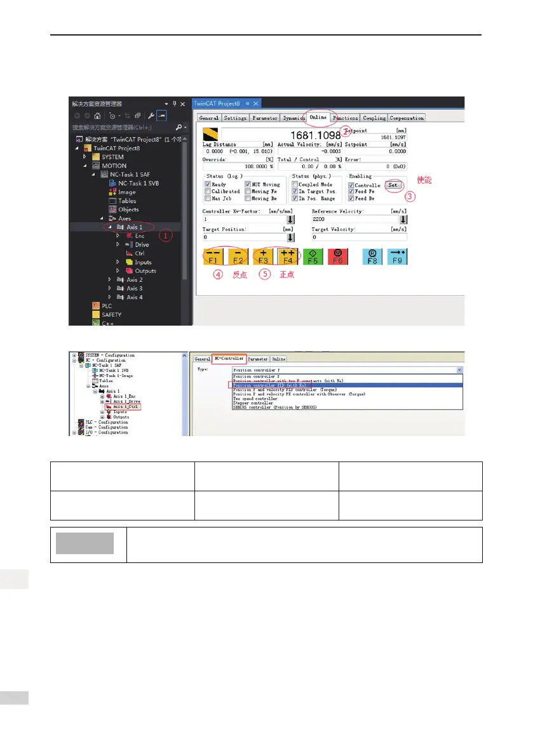Collapse the Axes tree node
This screenshot has width=533, height=756.
tap(102, 218)
